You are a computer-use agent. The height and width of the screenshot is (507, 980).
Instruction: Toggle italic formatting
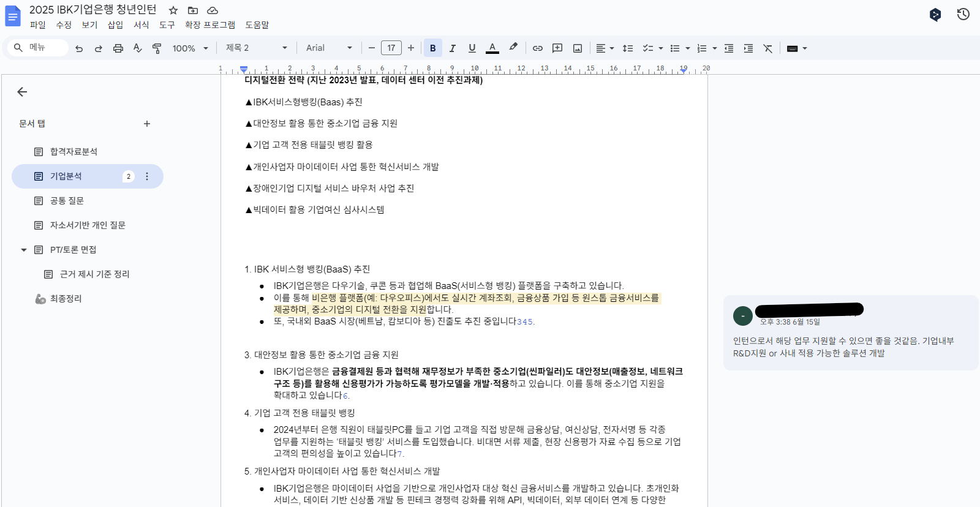[x=453, y=48]
